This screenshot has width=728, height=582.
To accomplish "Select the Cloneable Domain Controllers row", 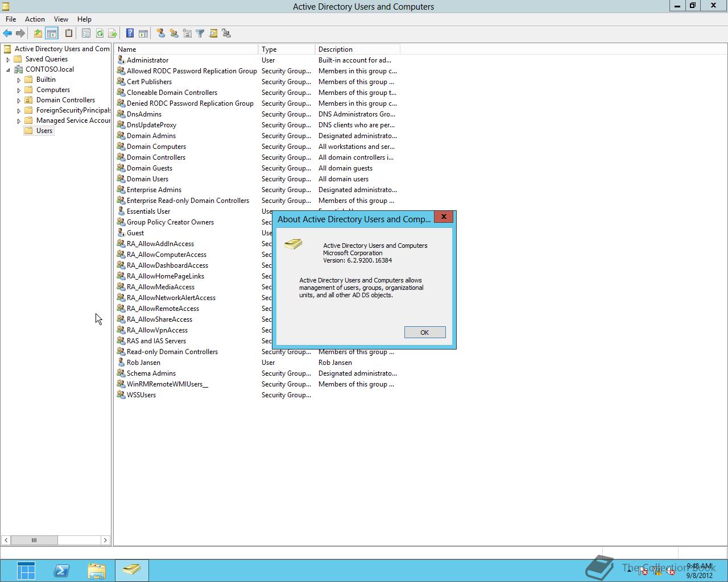I will (x=257, y=92).
